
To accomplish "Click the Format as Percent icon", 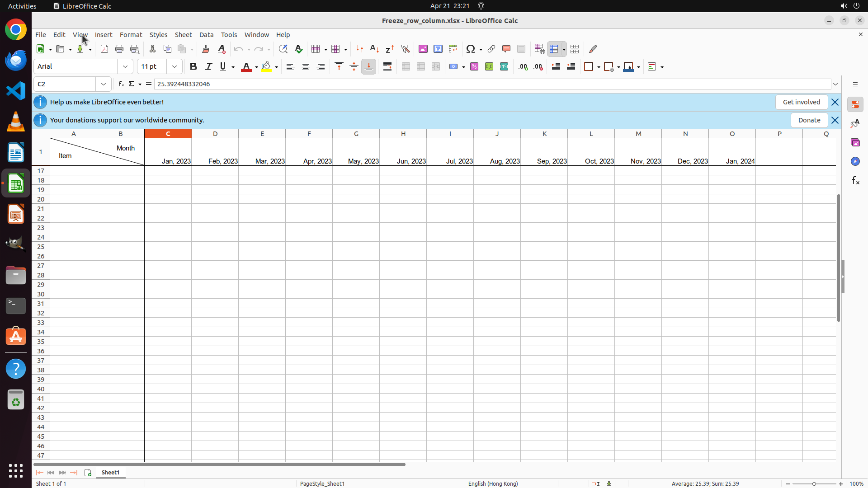I will coord(474,67).
